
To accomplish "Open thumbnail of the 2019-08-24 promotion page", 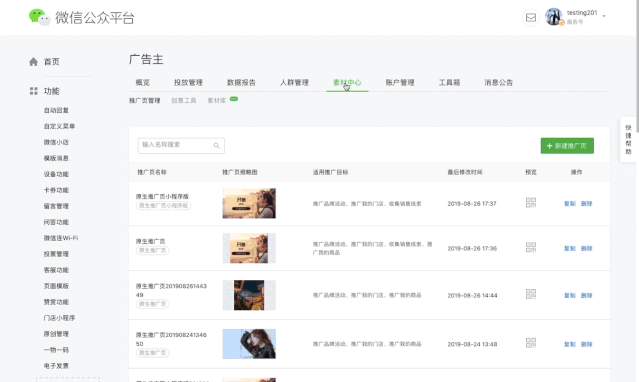I will (x=249, y=344).
